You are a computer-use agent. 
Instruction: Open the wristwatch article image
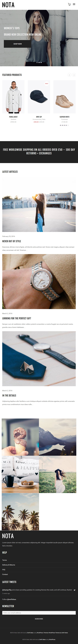tap(39, 281)
